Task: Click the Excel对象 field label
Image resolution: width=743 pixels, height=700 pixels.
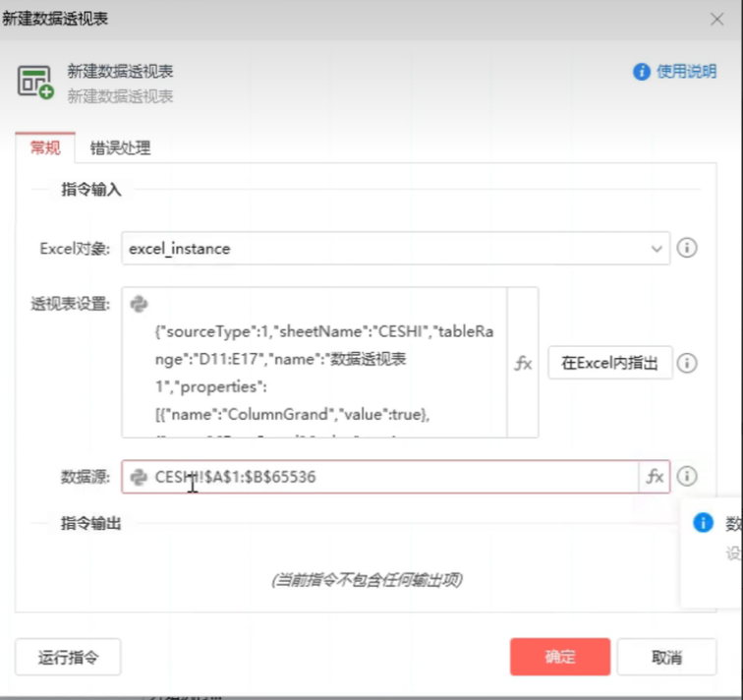Action: (75, 249)
